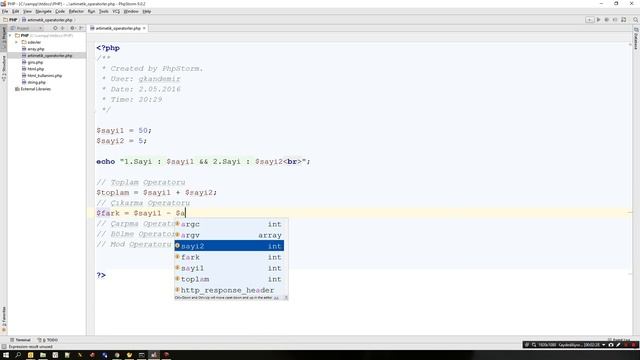
Task: Click the toolbar icon left of the search magnifier
Action: (x=624, y=20)
